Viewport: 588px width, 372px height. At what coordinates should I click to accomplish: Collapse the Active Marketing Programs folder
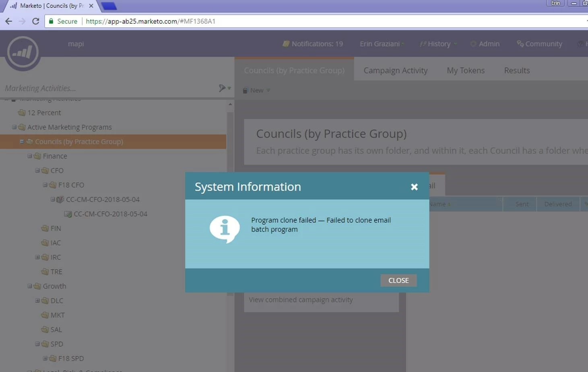pos(14,127)
